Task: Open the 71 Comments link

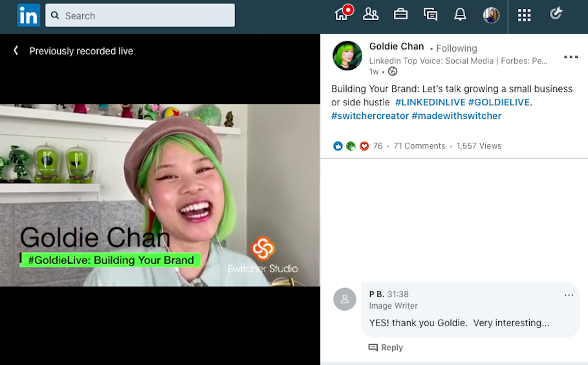Action: click(x=419, y=146)
